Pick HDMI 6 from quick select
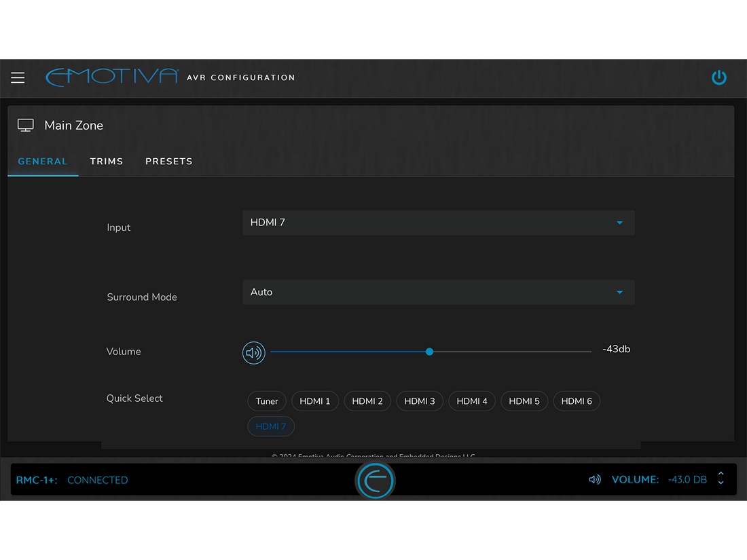This screenshot has height=560, width=747. 577,401
